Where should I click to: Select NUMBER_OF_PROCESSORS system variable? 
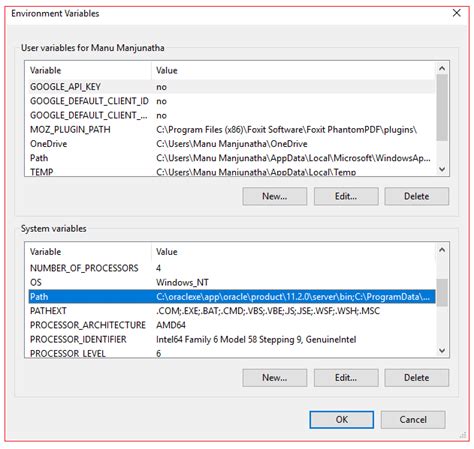pos(232,268)
